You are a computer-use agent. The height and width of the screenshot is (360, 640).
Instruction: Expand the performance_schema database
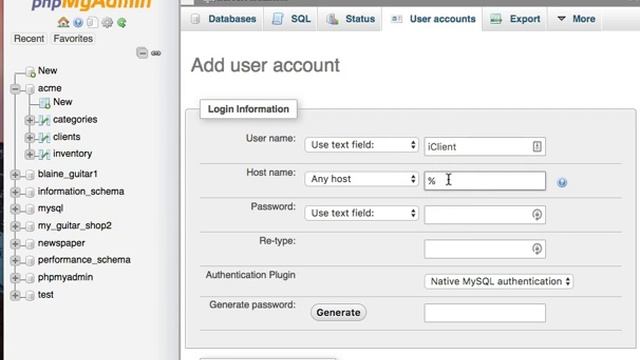[x=15, y=260]
